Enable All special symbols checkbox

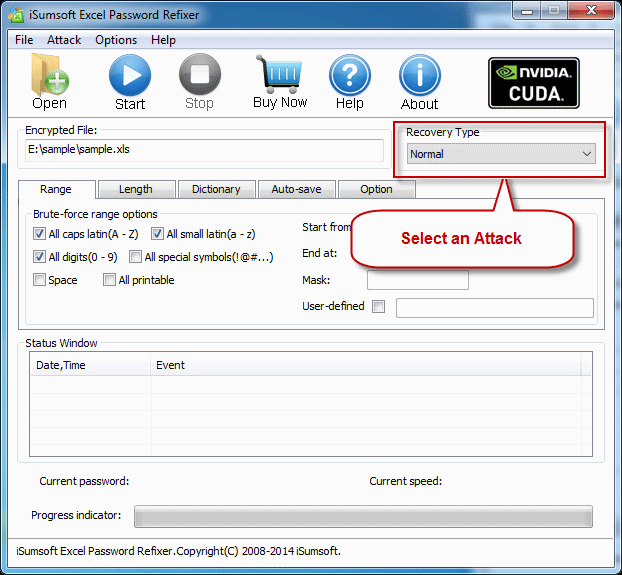(x=135, y=257)
